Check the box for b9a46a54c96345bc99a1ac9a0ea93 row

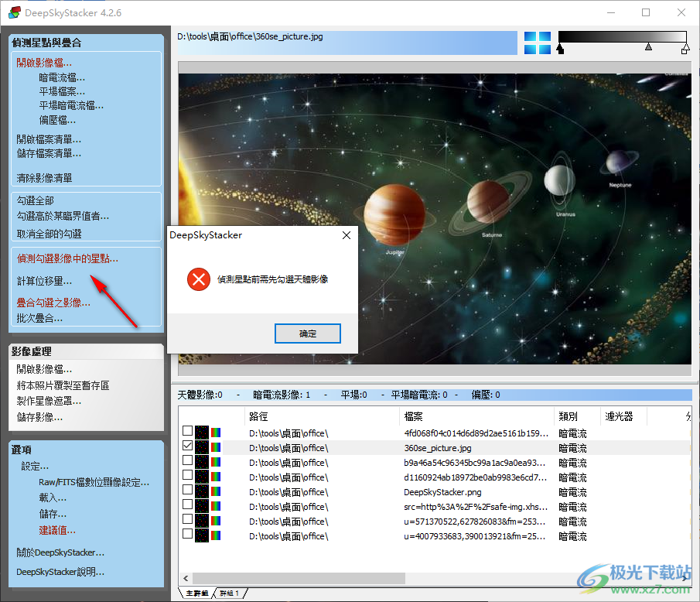[x=187, y=460]
